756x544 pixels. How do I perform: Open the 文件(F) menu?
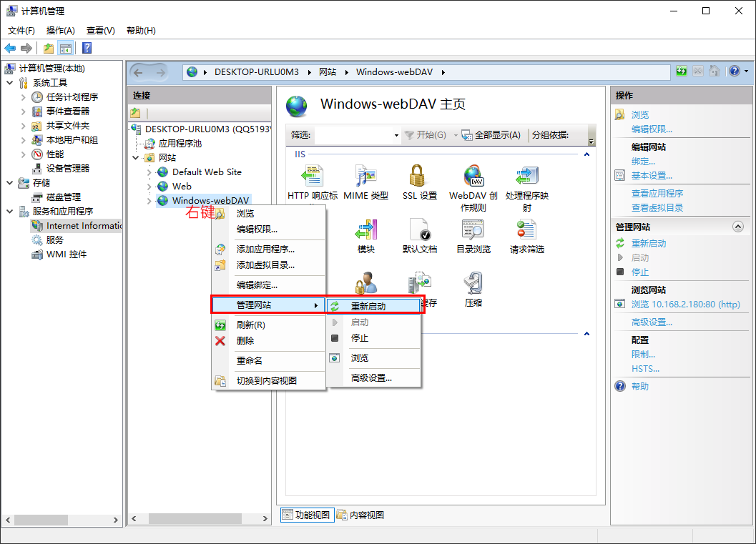[21, 31]
